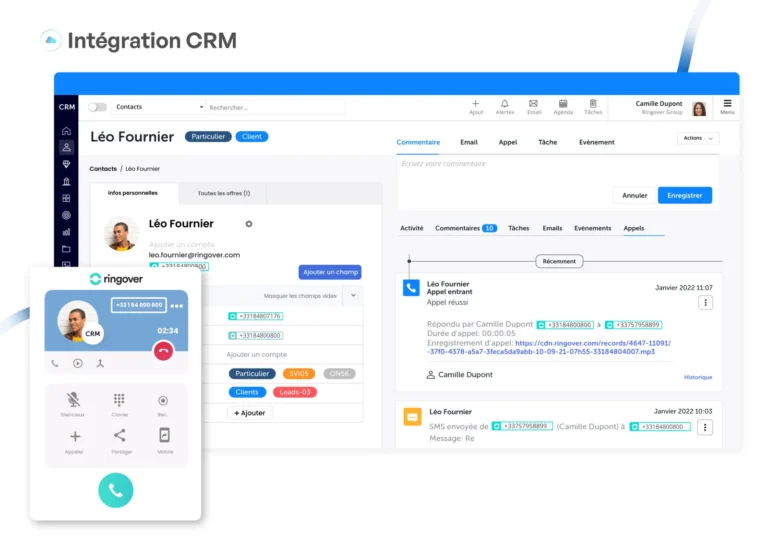The height and width of the screenshot is (549, 768).
Task: Switch to the Tâche tab
Action: click(548, 143)
